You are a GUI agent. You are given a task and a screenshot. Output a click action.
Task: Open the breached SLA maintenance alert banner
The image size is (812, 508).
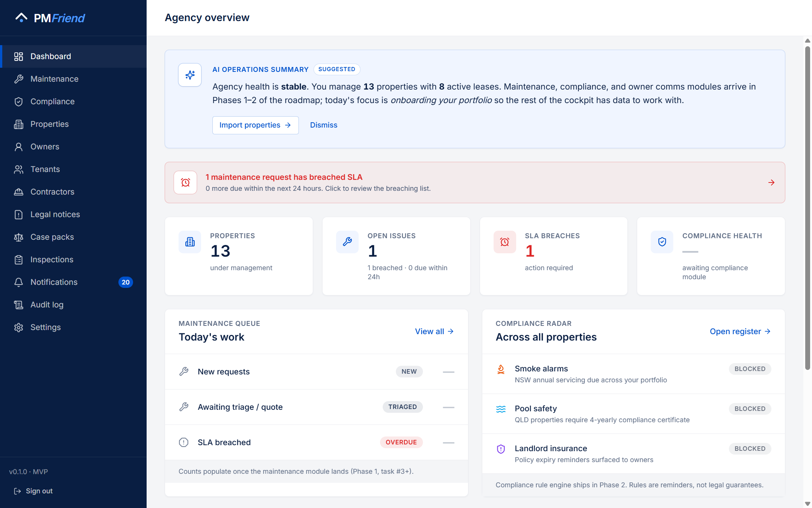[x=475, y=183]
